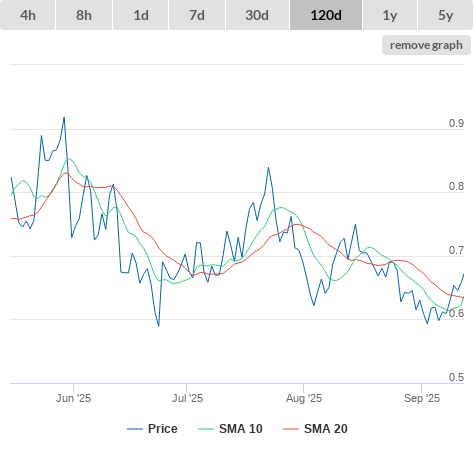This screenshot has width=474, height=455.
Task: Toggle the Price series legend item
Action: [152, 429]
